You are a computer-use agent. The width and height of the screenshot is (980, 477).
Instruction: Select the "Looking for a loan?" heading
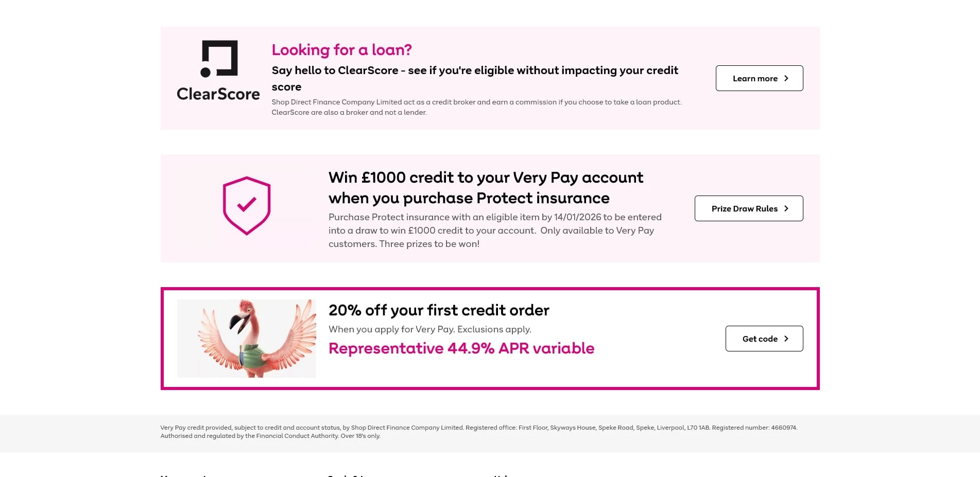(x=341, y=50)
